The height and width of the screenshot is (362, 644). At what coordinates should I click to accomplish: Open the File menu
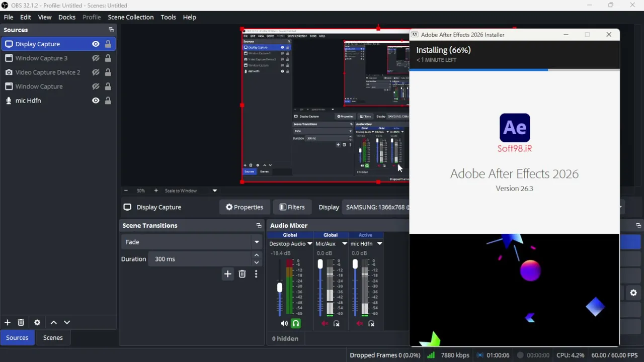9,17
